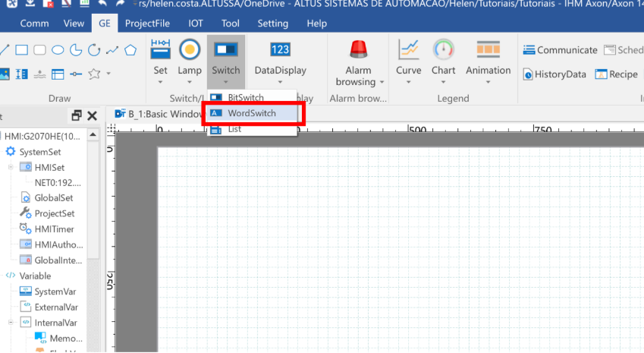The width and height of the screenshot is (644, 353).
Task: Click the Chart gauge icon
Action: pos(443,49)
